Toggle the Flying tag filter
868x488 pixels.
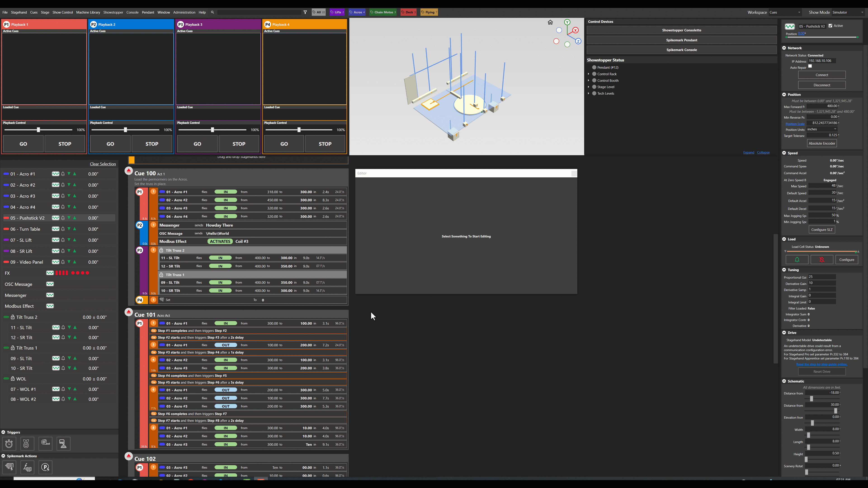coord(429,12)
